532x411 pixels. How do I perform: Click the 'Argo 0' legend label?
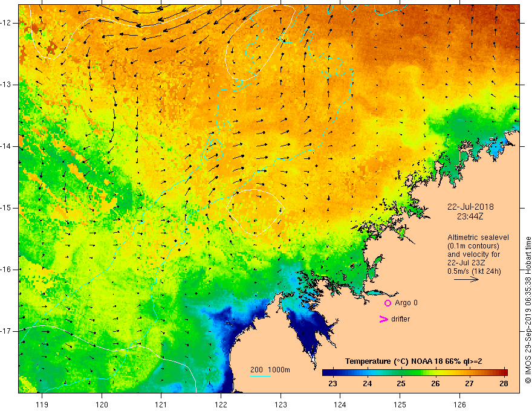pos(406,303)
